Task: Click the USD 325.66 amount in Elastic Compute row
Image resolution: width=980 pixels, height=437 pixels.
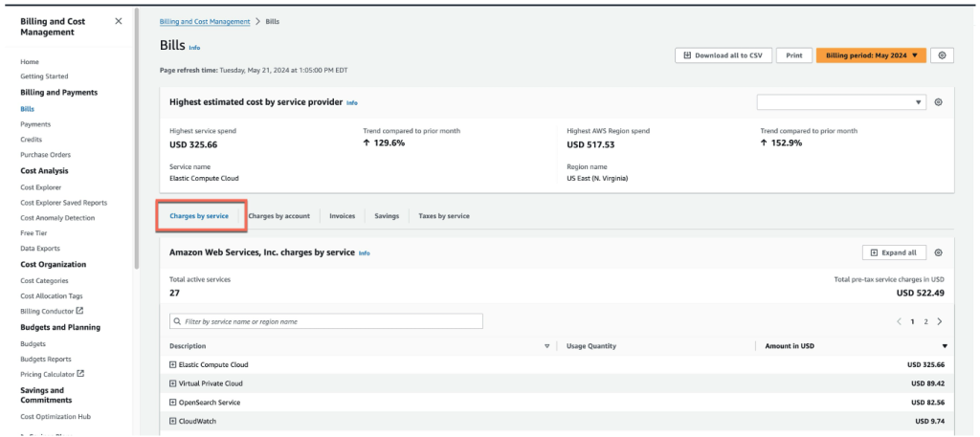Action: pos(925,364)
